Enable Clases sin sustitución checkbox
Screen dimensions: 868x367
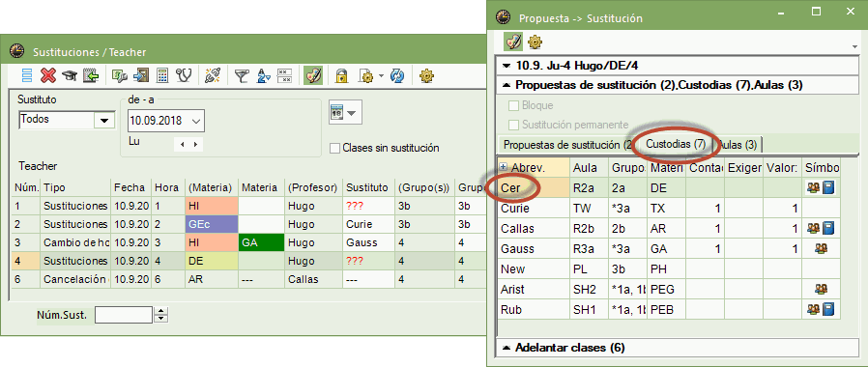tap(334, 148)
